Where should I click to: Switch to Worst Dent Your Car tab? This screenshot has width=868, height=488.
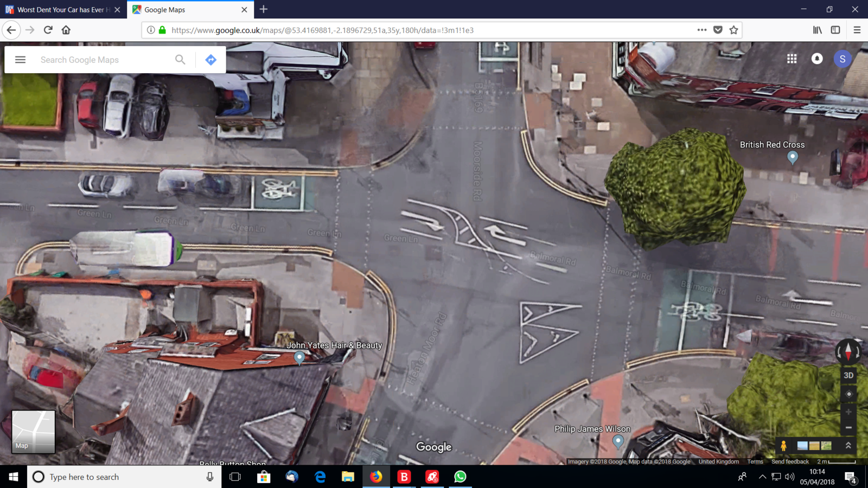click(60, 10)
